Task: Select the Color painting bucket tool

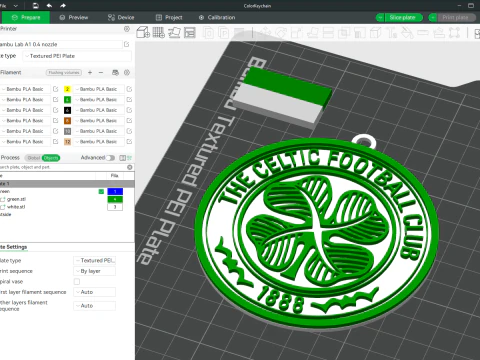Action: tap(407, 33)
